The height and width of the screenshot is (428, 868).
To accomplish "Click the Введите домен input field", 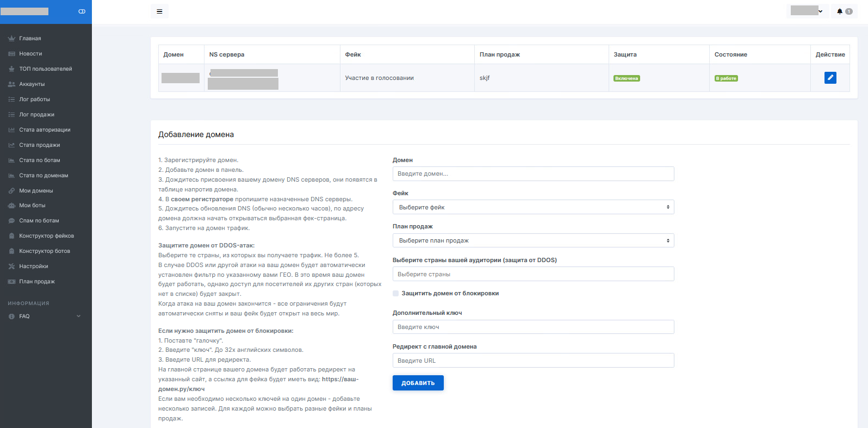I will point(533,173).
